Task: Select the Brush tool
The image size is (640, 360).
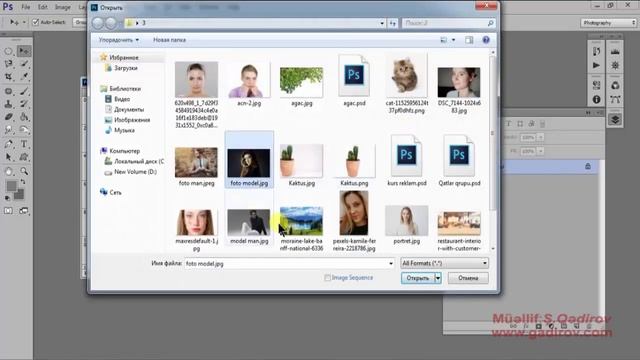Action: (24, 91)
